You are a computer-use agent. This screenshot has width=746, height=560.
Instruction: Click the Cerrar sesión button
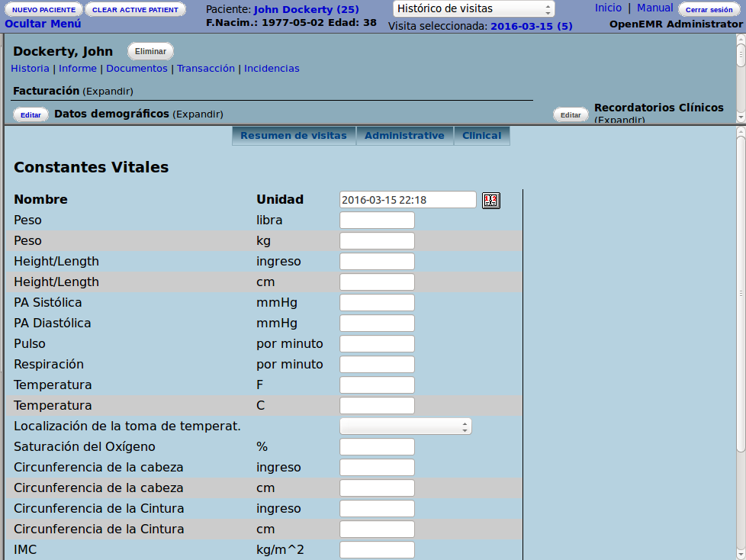[709, 10]
